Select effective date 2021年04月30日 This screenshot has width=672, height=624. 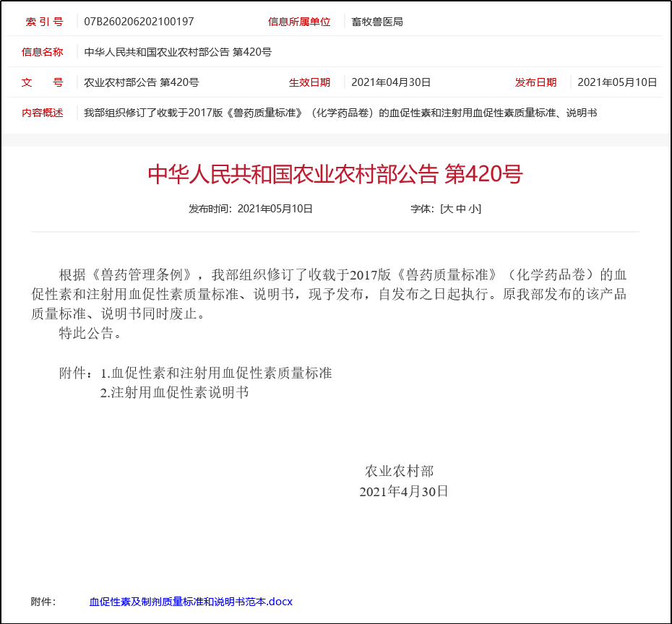[x=391, y=82]
